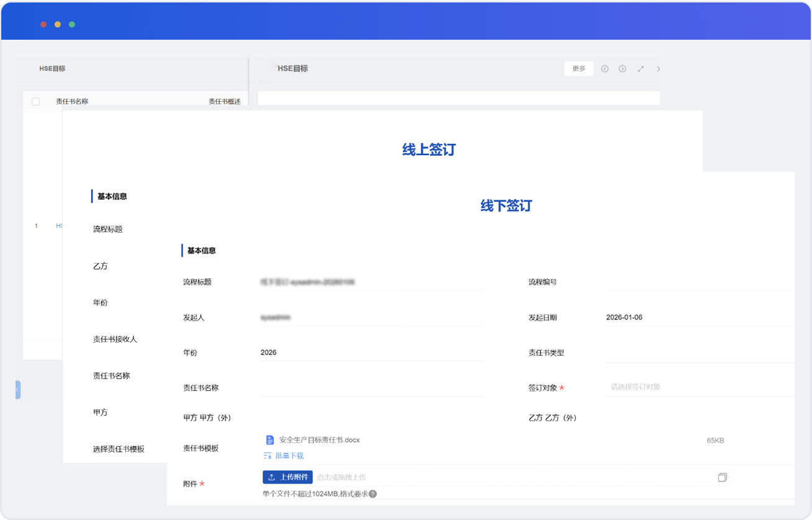The height and width of the screenshot is (520, 812).
Task: Expand HSE目标 detail panel to fullscreen
Action: (x=641, y=69)
